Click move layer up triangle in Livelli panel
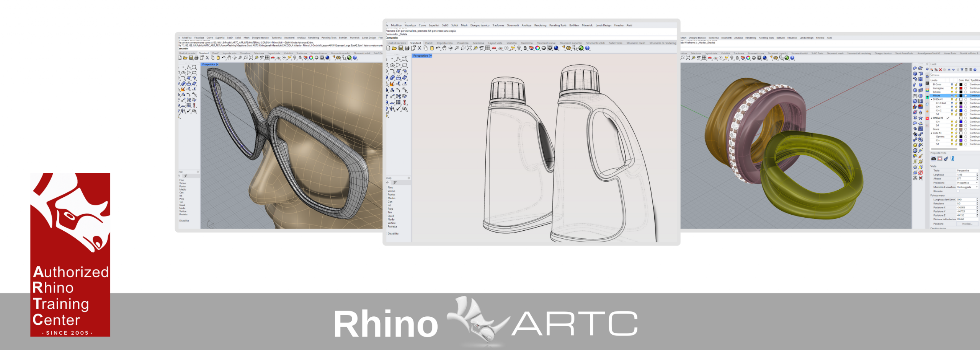980x350 pixels. pyautogui.click(x=949, y=70)
